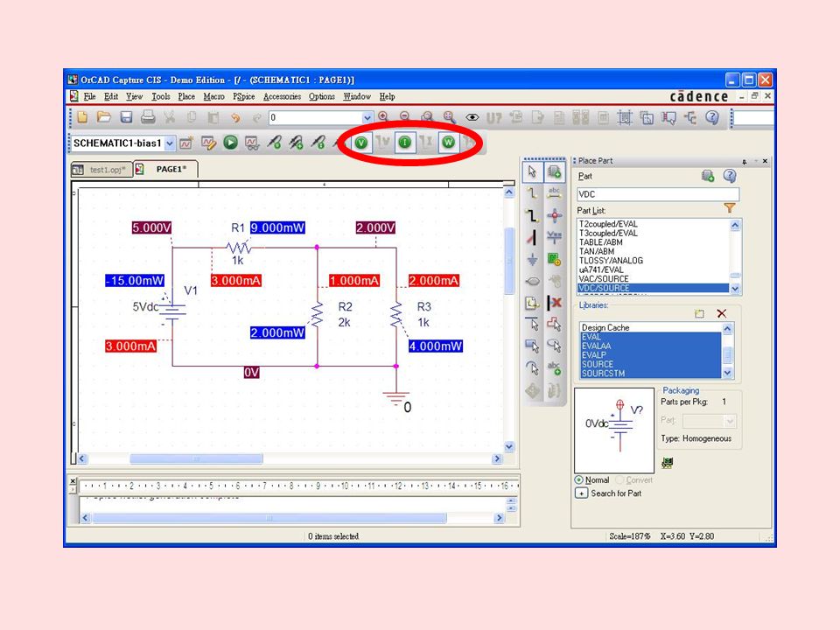The height and width of the screenshot is (630, 840).
Task: Undo the last action
Action: click(x=235, y=117)
